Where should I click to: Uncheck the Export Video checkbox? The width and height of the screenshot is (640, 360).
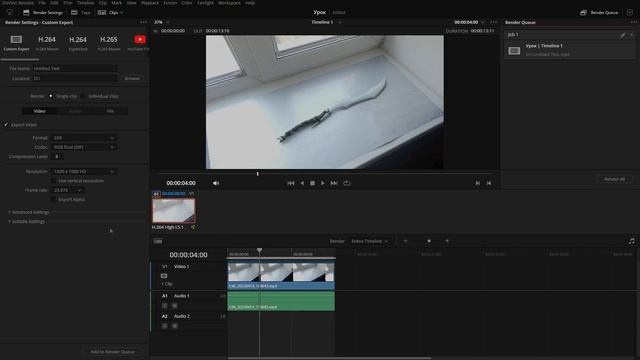[x=6, y=125]
